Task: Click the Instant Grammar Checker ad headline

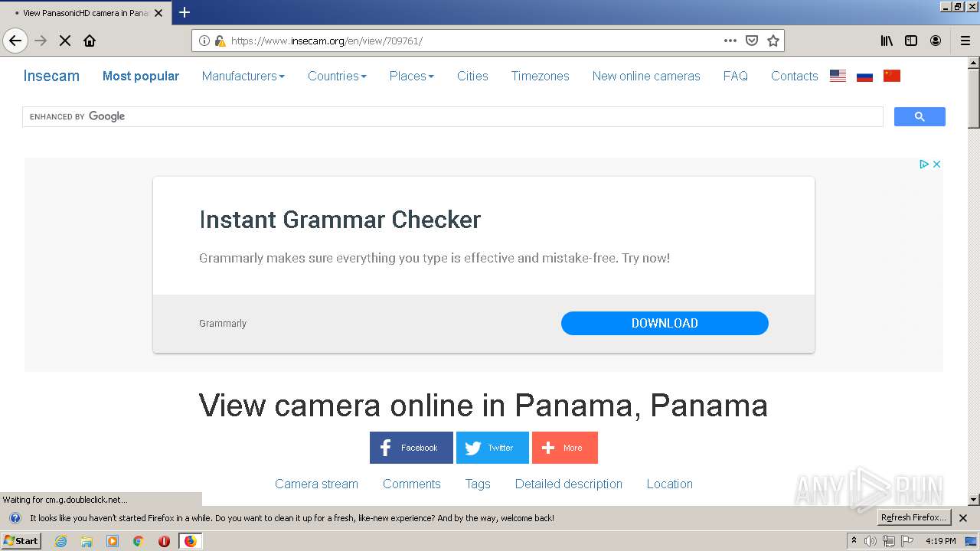Action: point(340,220)
